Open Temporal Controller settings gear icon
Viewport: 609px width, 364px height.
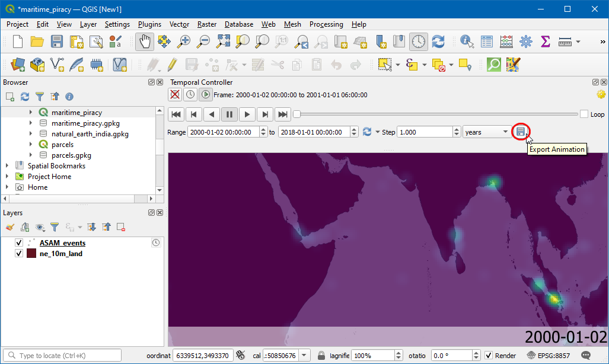(x=601, y=94)
